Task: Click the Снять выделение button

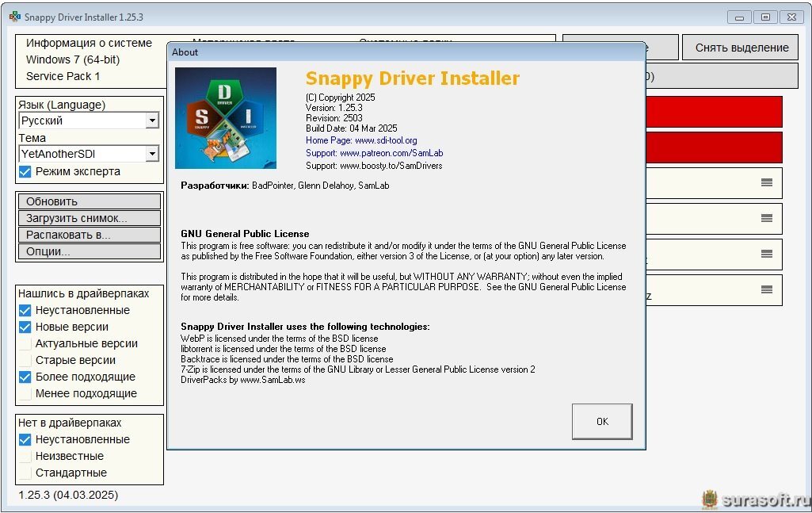Action: 740,48
